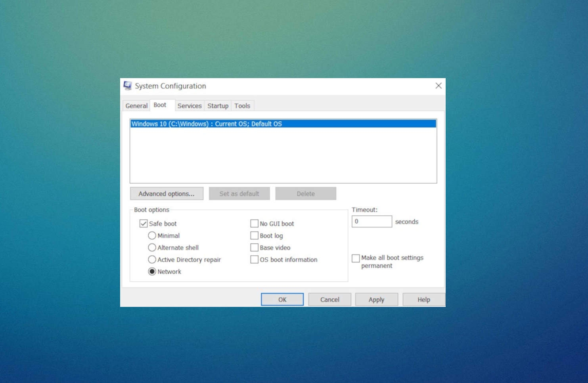This screenshot has width=588, height=383.
Task: Tick OS boot information checkbox
Action: click(x=255, y=260)
